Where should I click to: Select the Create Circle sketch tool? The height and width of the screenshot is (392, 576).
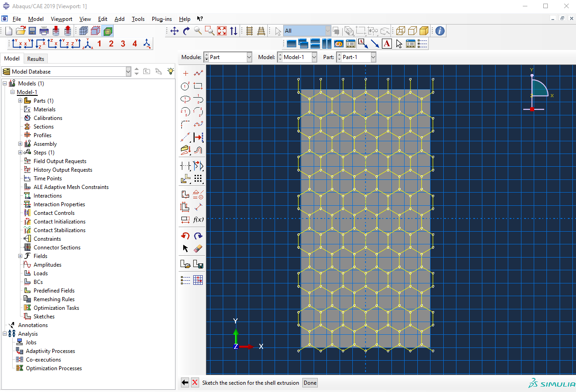(185, 86)
